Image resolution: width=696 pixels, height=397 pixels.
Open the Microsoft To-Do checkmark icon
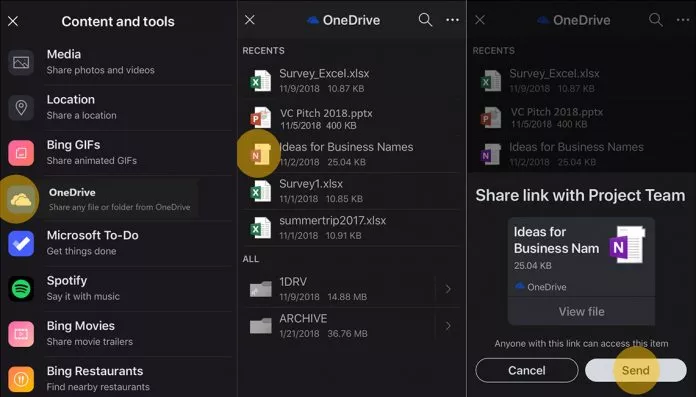[21, 243]
